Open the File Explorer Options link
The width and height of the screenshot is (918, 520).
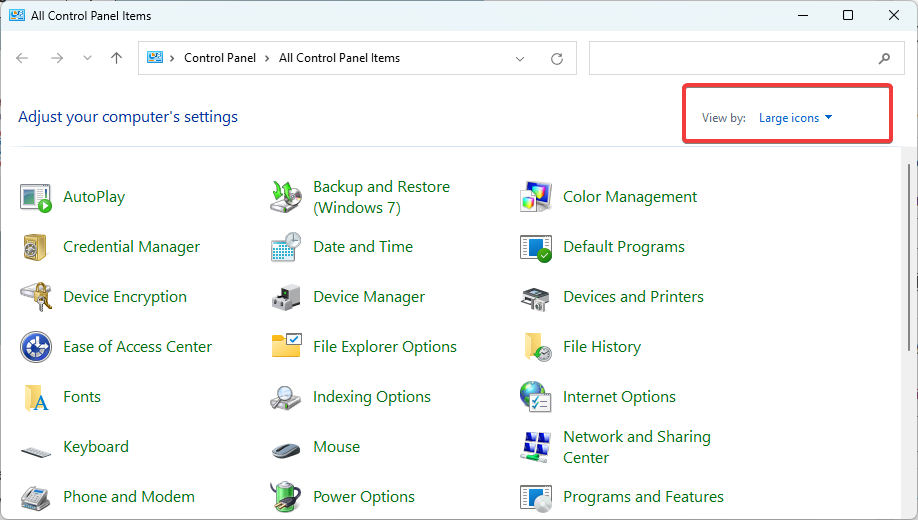click(385, 347)
